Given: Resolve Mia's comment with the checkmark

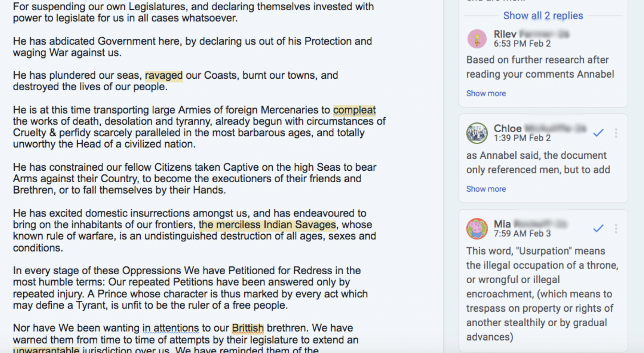Looking at the screenshot, I should click(x=598, y=228).
